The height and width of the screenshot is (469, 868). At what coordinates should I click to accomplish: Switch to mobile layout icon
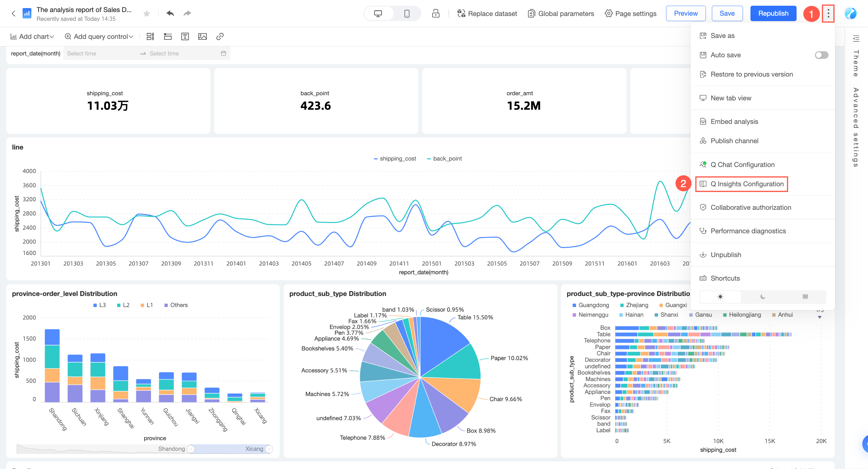(407, 14)
